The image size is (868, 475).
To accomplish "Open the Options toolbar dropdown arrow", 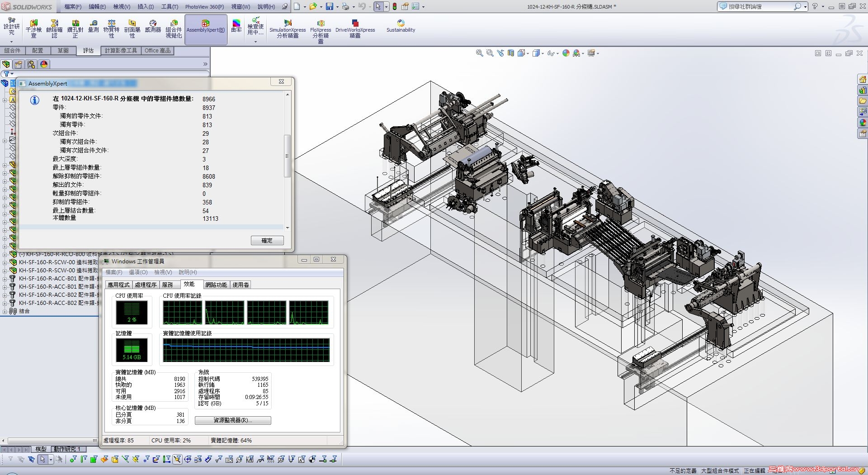I will 423,7.
